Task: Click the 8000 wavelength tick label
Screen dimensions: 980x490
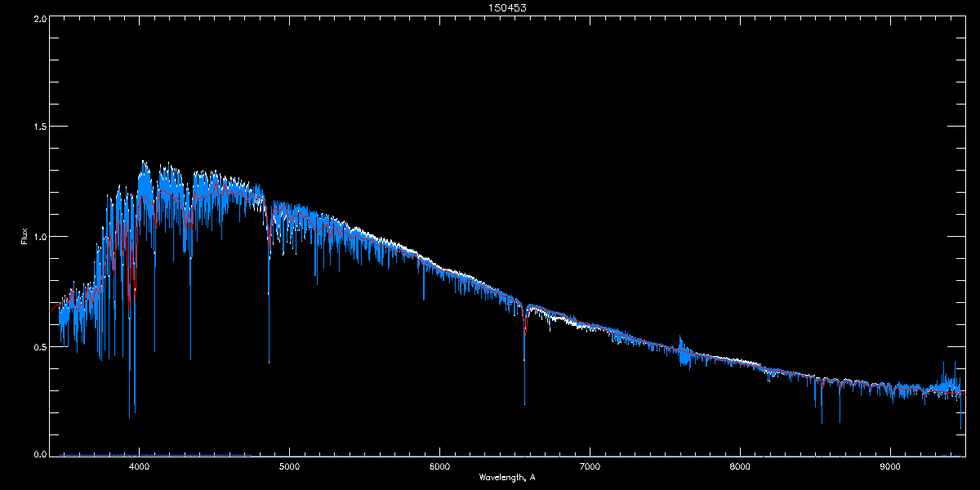Action: click(x=740, y=467)
